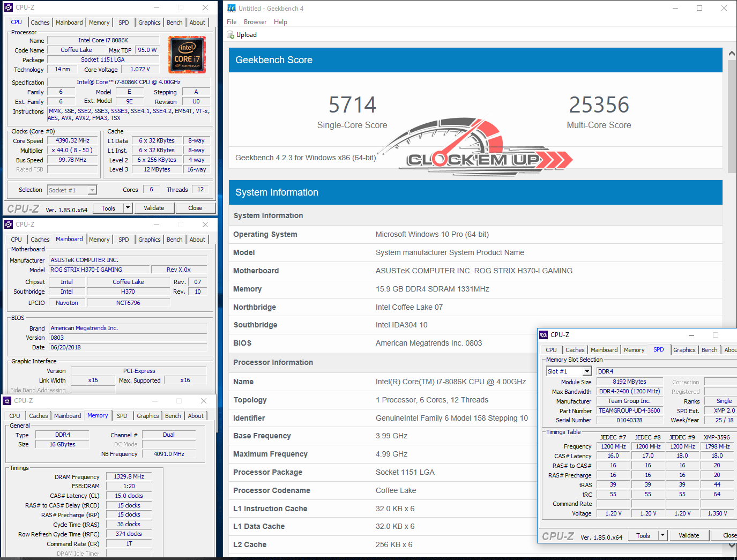The image size is (737, 560).
Task: Switch to the Caches tab in the CPU window
Action: 40,23
